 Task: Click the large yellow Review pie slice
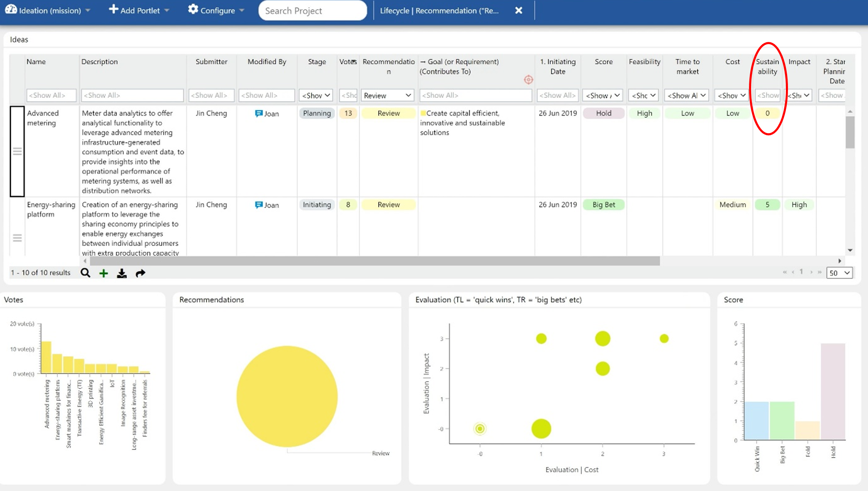(x=287, y=396)
